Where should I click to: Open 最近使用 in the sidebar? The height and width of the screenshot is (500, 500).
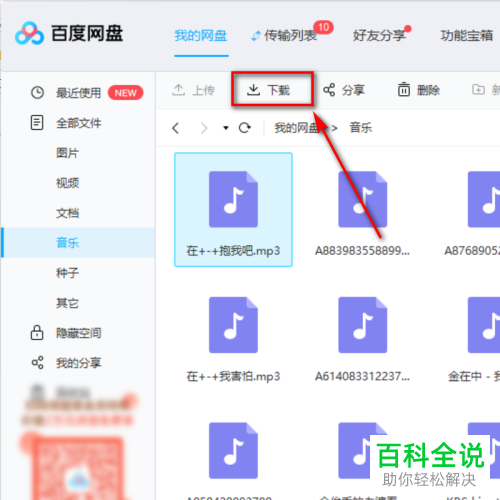tap(78, 93)
